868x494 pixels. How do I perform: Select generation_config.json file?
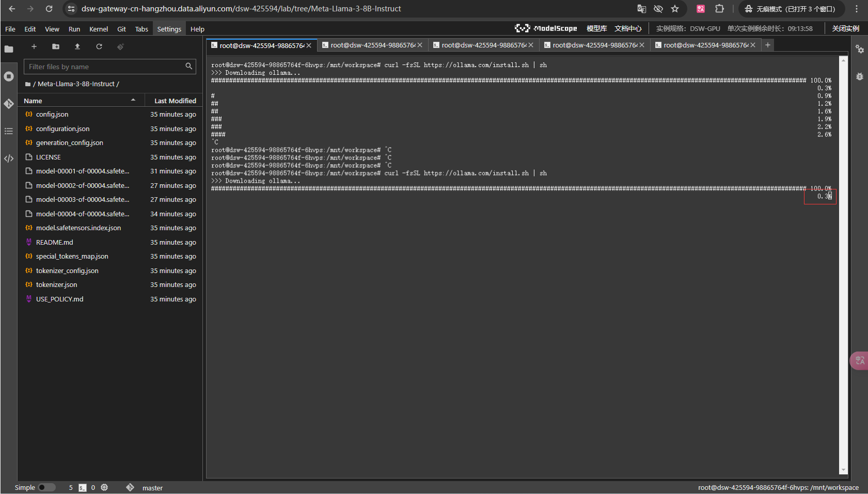110,143
